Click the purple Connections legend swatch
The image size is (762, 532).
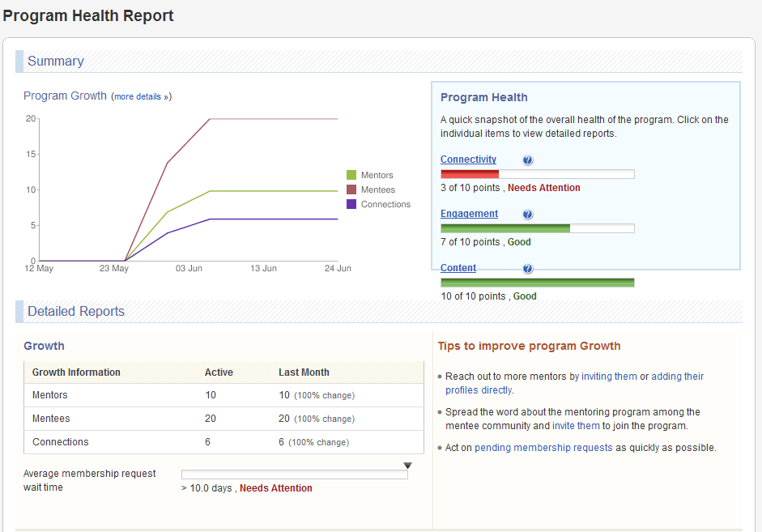click(351, 204)
